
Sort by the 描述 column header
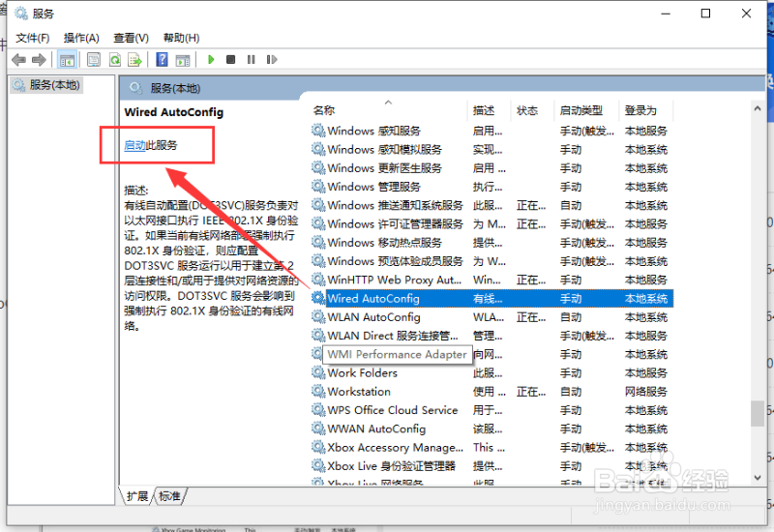(x=489, y=110)
